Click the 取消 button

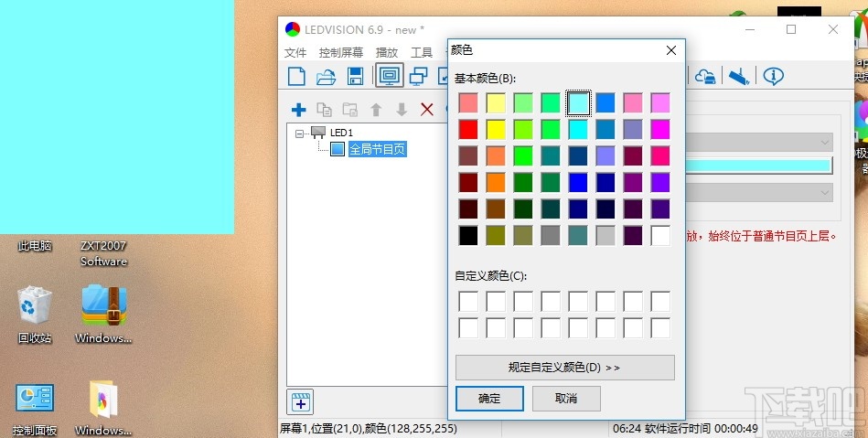click(566, 398)
